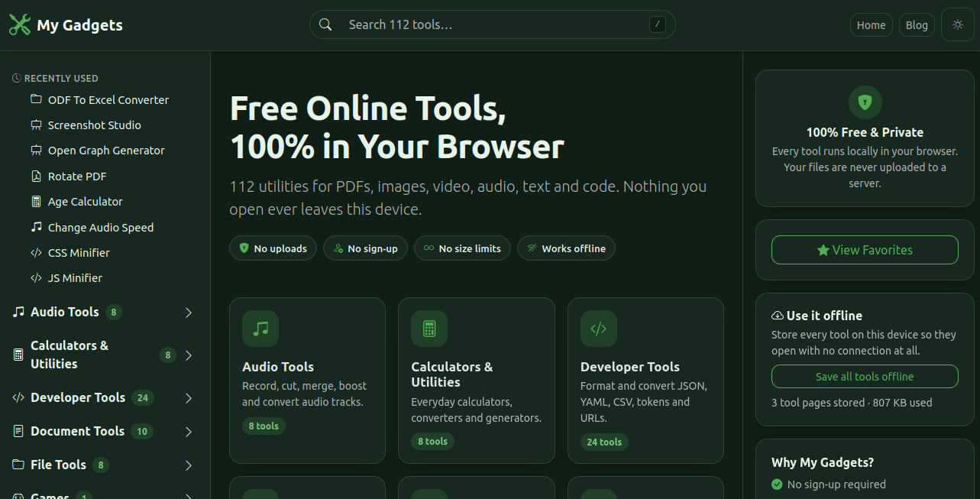Click the cloud download icon next to Use it offline
980x499 pixels.
[x=778, y=316]
